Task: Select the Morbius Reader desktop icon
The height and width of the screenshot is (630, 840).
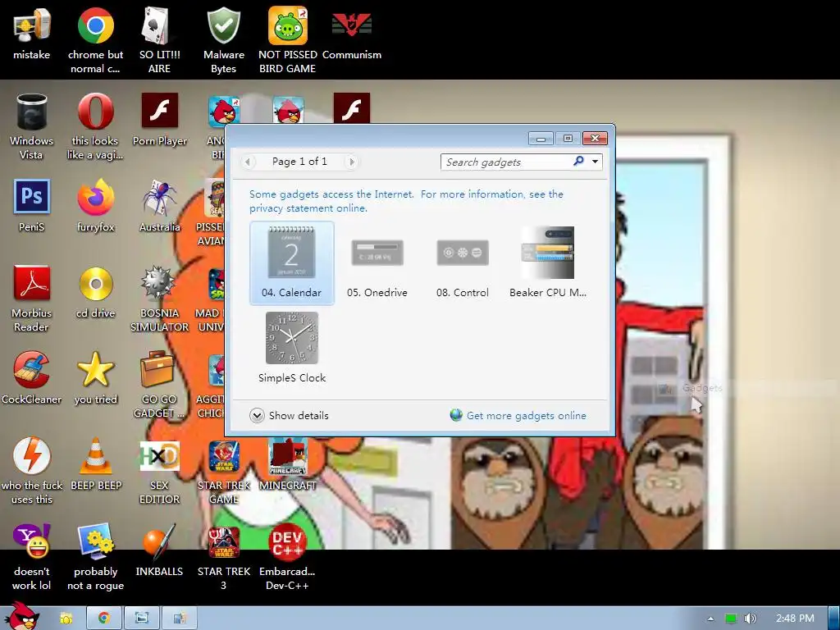Action: 32,299
